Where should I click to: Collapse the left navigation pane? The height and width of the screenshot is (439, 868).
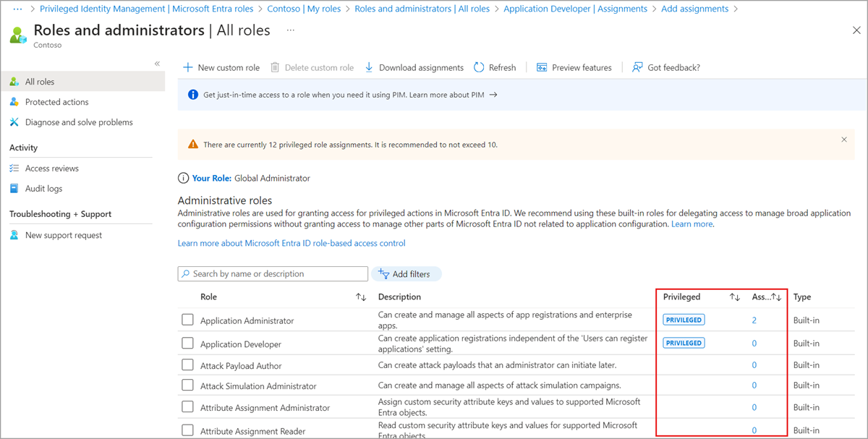point(157,64)
